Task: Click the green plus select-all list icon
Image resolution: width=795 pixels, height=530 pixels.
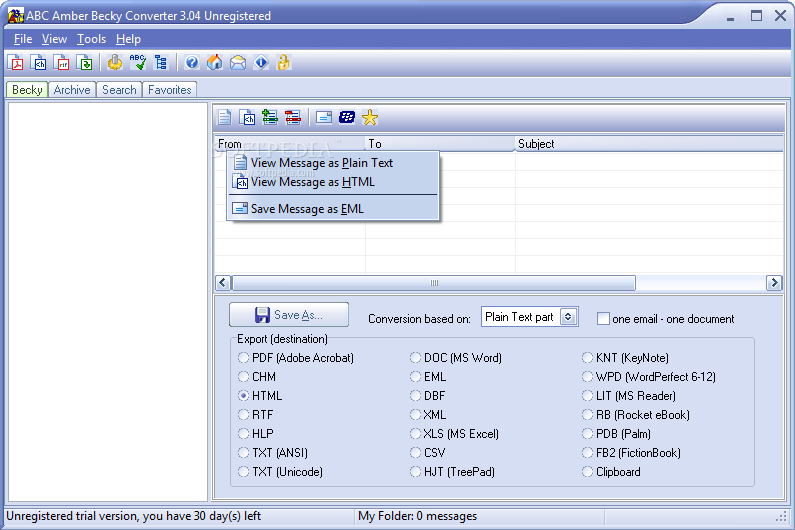Action: point(270,118)
